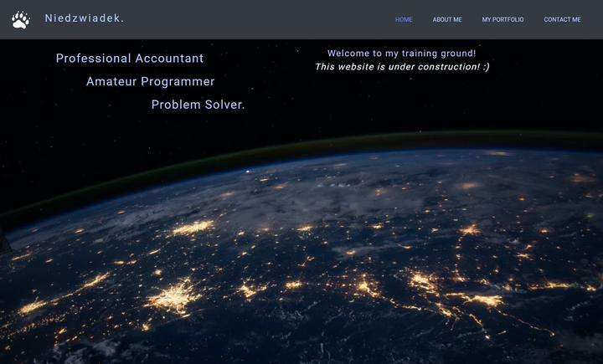Click the Welcome to my training ground text
The image size is (603, 364).
[401, 54]
